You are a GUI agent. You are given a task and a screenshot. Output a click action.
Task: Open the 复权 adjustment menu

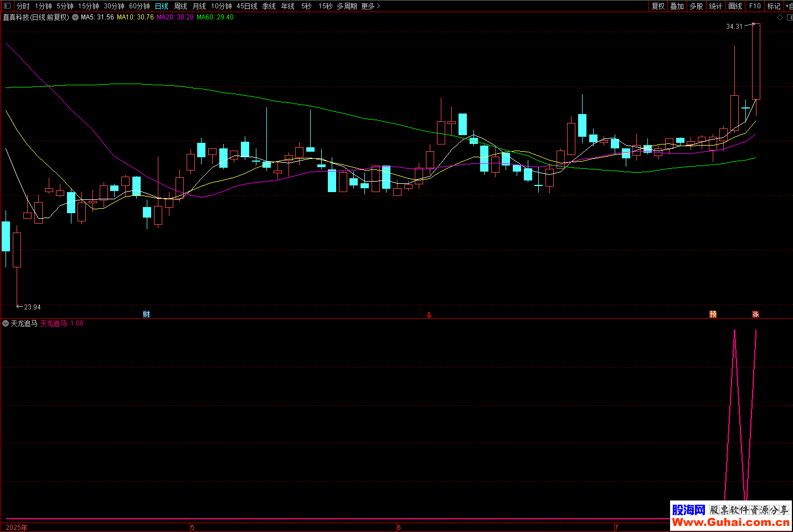pos(658,6)
